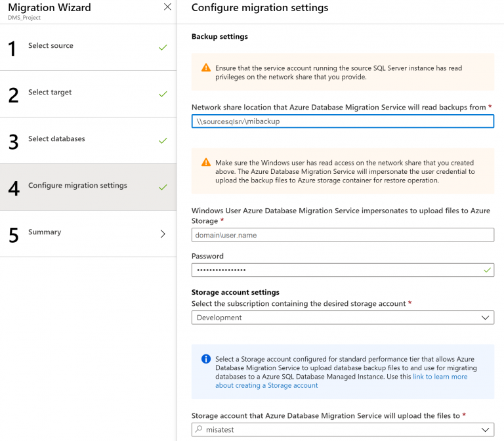Click the checkmark beside Configure migration settings
Viewport: 504px width, 441px height.
tap(163, 187)
